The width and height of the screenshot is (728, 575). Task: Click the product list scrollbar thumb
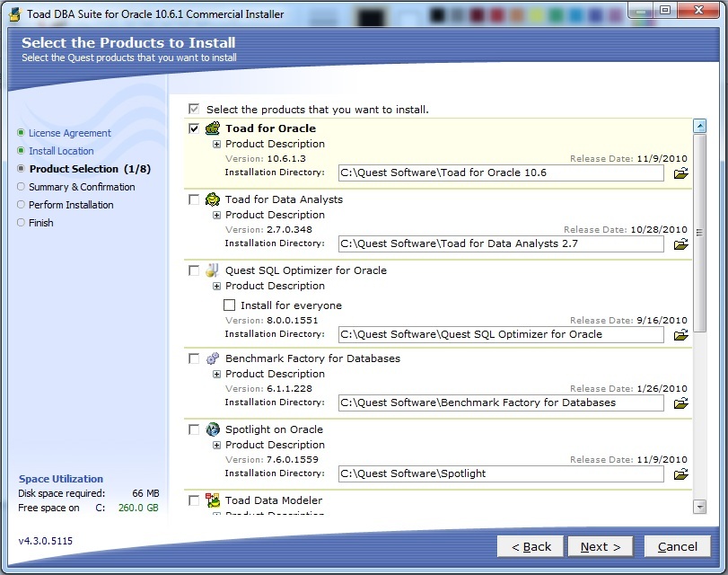tap(699, 233)
